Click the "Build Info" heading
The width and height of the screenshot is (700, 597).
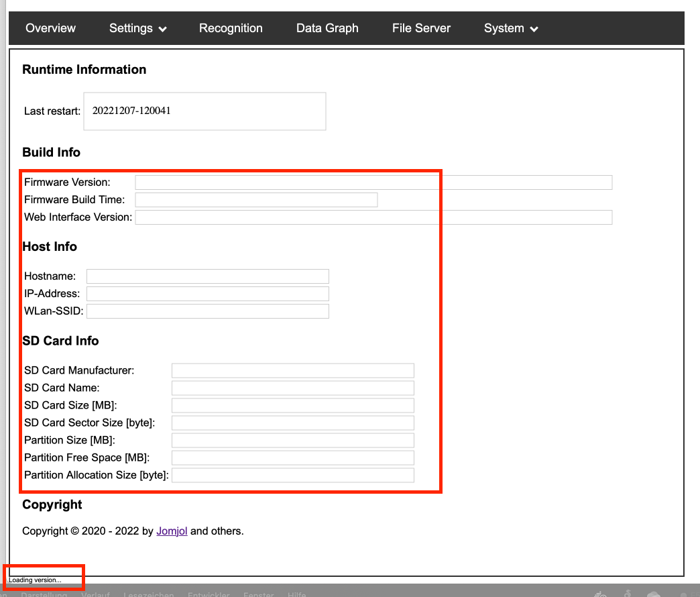(x=52, y=152)
